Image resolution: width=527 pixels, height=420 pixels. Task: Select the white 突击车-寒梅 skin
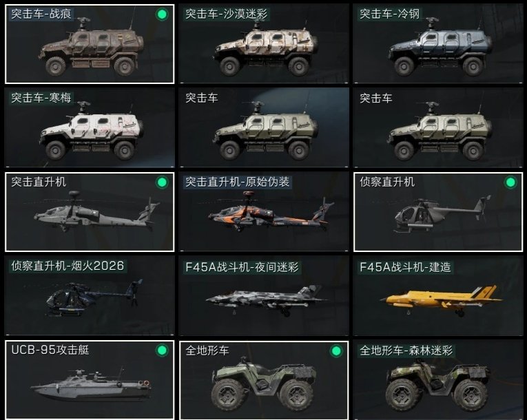[90, 127]
